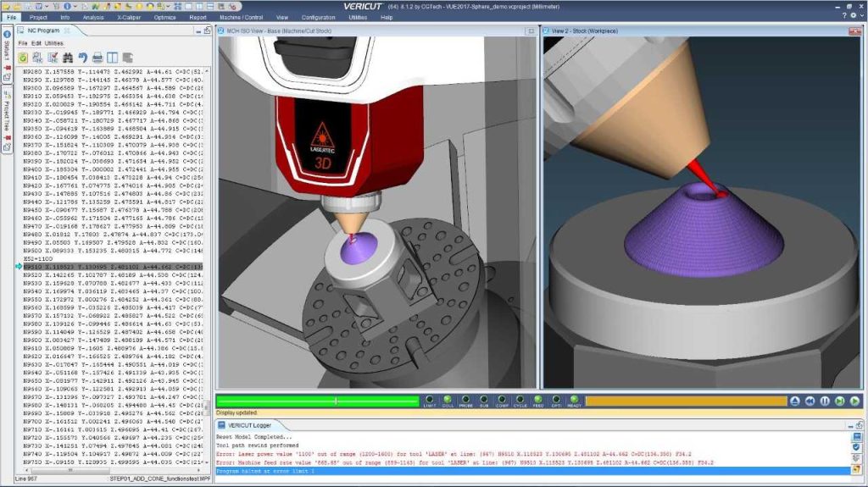
Task: Open the Utilities menu in NC Program panel
Action: point(54,43)
